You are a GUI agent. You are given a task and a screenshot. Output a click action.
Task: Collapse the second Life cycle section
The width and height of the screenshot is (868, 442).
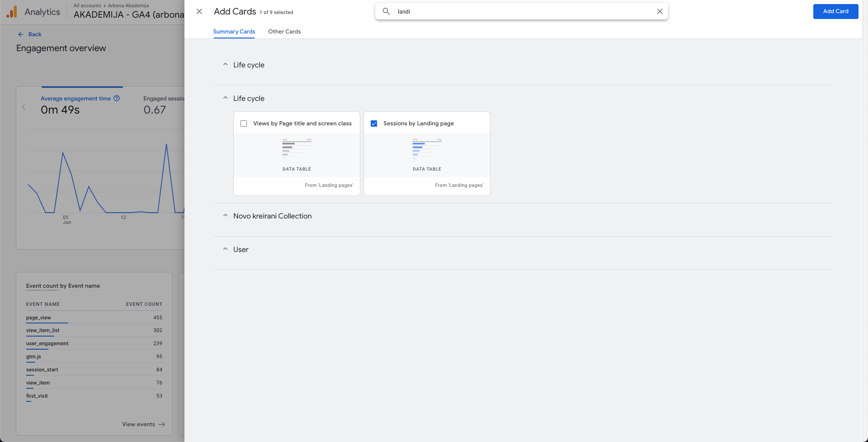(225, 98)
